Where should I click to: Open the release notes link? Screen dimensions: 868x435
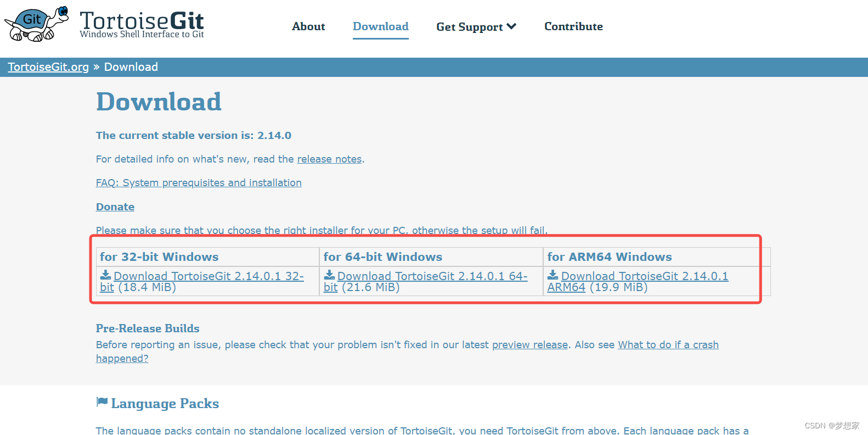329,159
